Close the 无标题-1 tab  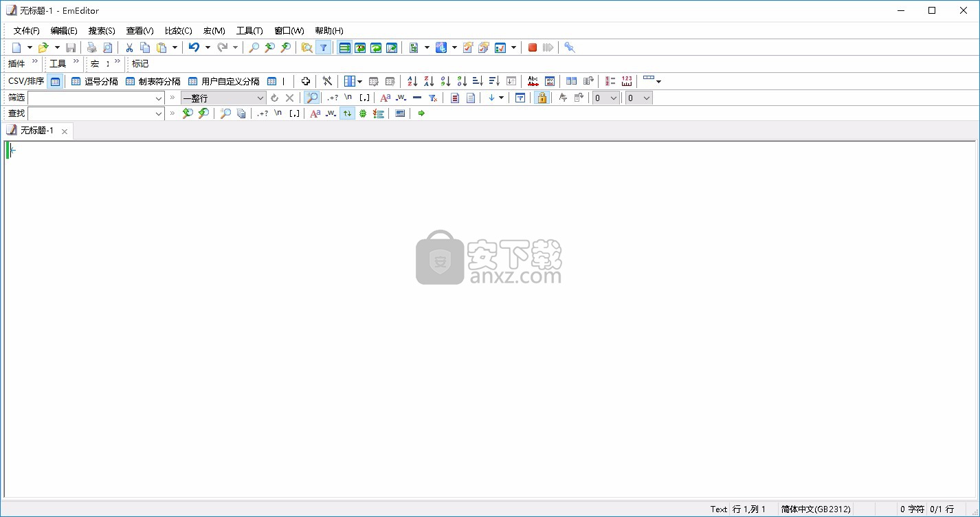65,131
